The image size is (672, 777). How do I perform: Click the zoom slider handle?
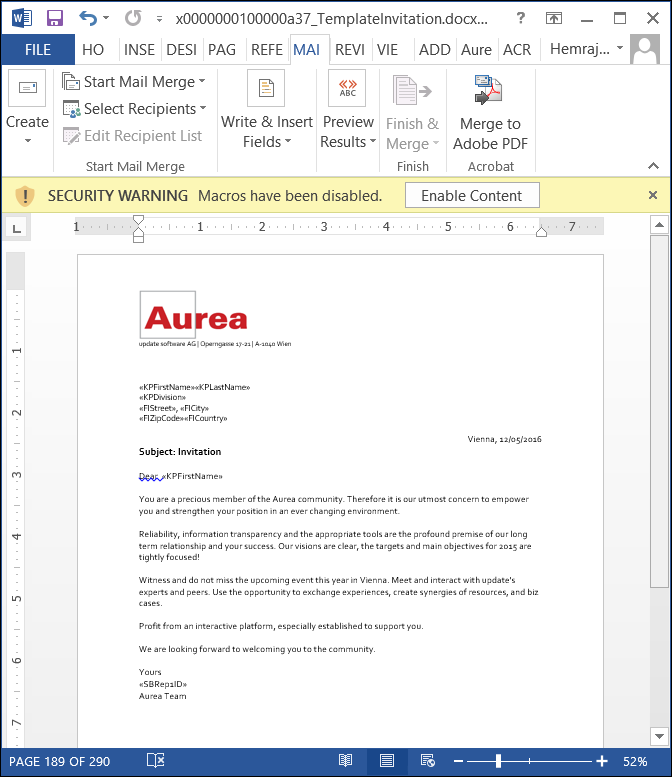coord(499,761)
